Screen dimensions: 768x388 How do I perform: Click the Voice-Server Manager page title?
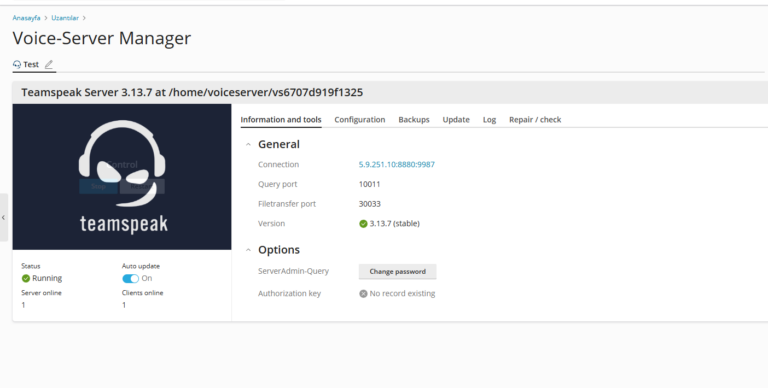pos(102,38)
